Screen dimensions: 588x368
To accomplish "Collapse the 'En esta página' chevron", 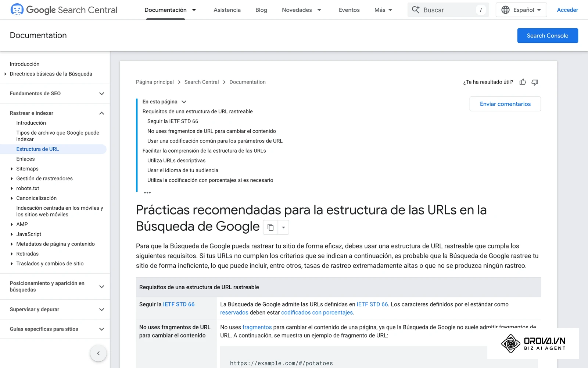I will point(184,102).
